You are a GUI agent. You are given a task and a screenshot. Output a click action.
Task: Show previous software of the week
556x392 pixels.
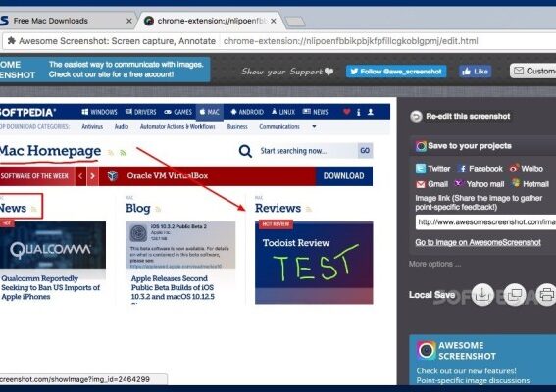(80, 176)
